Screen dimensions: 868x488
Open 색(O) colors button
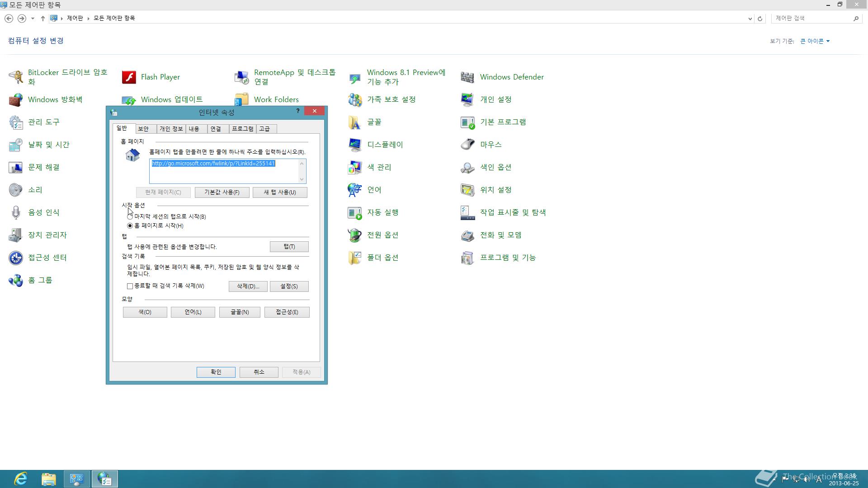pyautogui.click(x=145, y=312)
